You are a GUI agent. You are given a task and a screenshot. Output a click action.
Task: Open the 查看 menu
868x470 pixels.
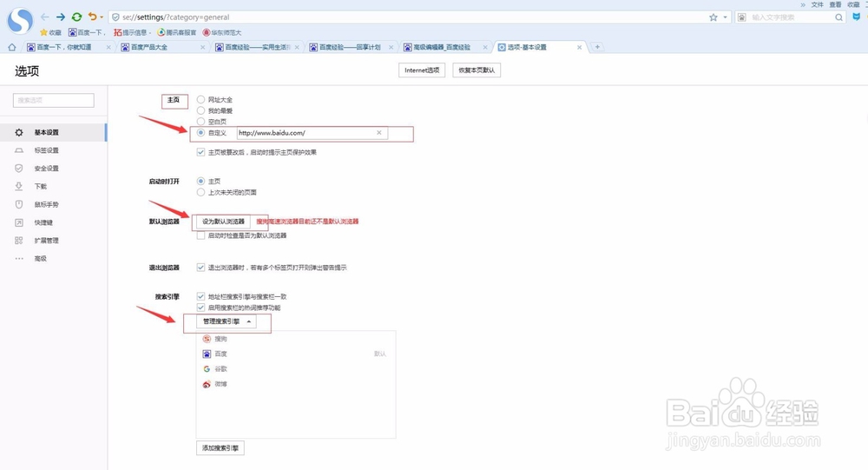pos(835,4)
